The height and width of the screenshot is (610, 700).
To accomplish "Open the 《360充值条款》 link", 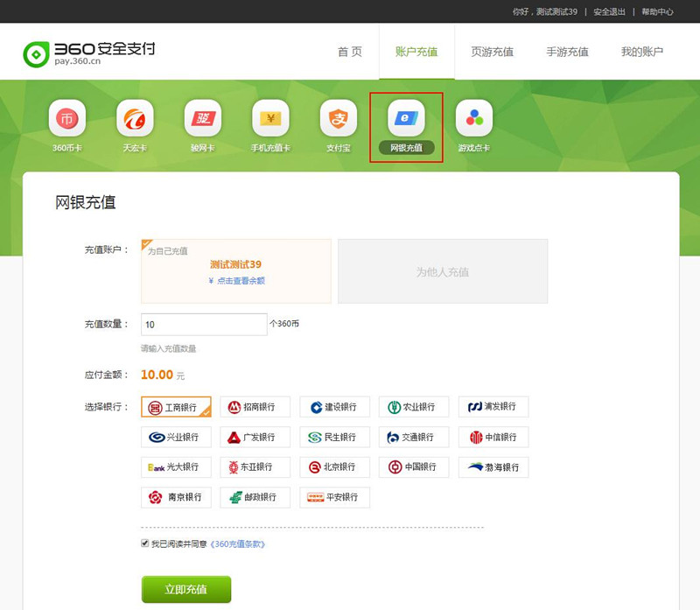I will (237, 543).
